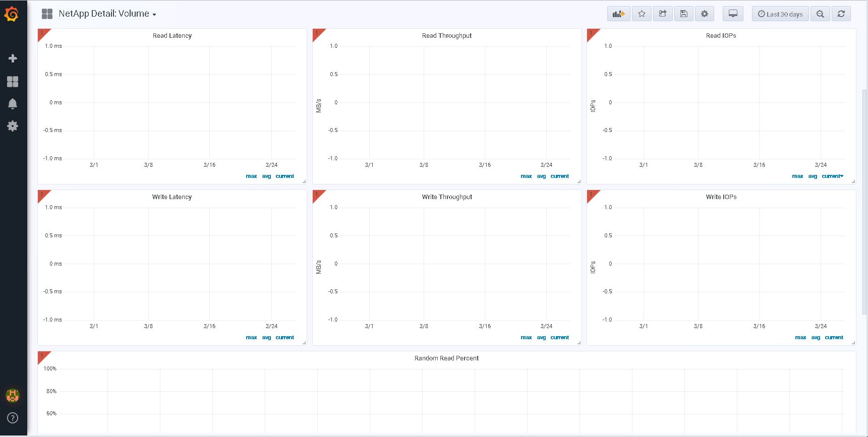Open the Configuration gear in sidebar

tap(13, 126)
